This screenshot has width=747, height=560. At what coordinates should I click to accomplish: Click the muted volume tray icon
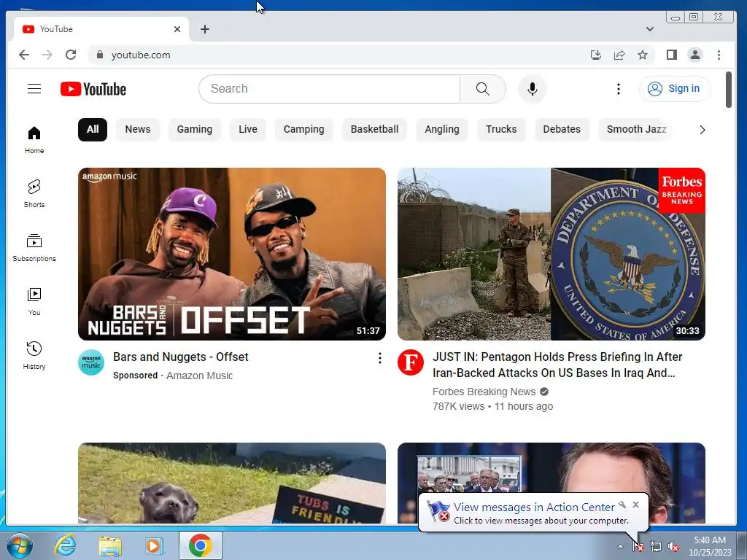point(673,547)
